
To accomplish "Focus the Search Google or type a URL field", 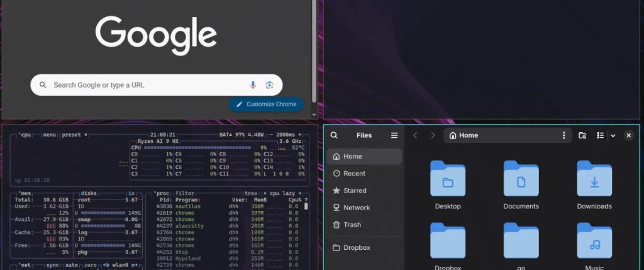I will coord(157,85).
